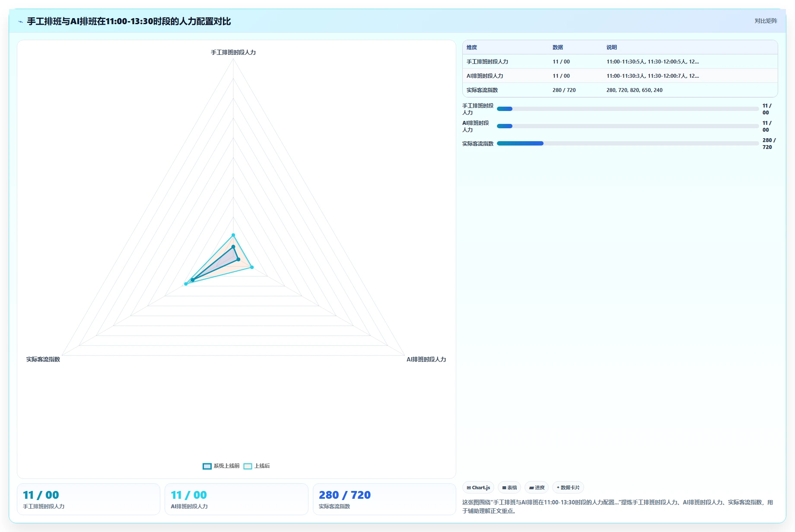Image resolution: width=795 pixels, height=532 pixels.
Task: Click the 对比矩阵 label in header
Action: click(766, 21)
